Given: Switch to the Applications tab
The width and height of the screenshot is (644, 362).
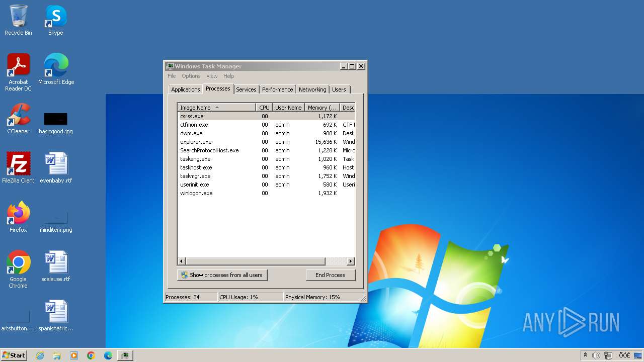Looking at the screenshot, I should 186,89.
